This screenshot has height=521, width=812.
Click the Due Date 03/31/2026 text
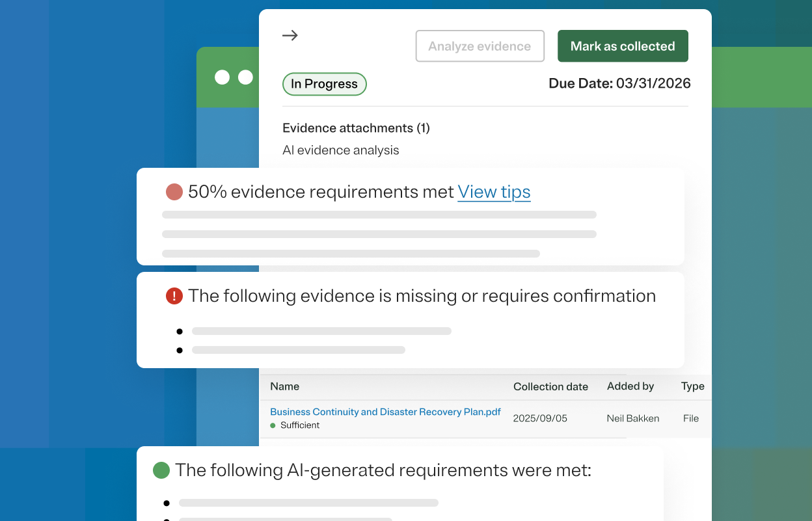coord(619,83)
